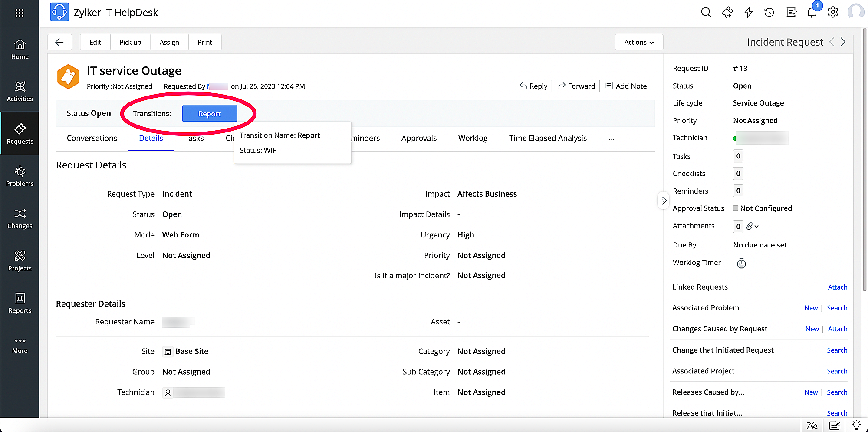Attach a linked request
The image size is (868, 432).
point(837,287)
